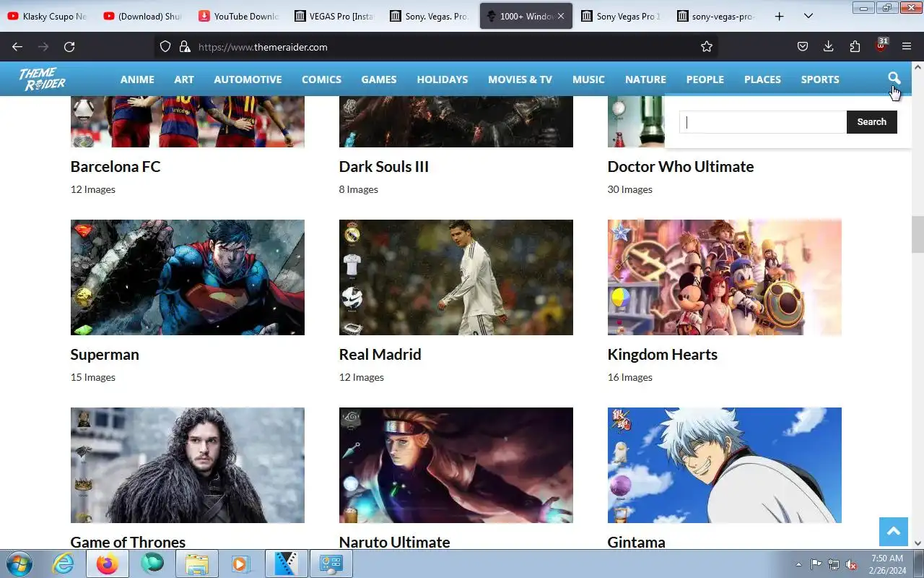
Task: Open the Barcelona FC theme link
Action: click(115, 166)
